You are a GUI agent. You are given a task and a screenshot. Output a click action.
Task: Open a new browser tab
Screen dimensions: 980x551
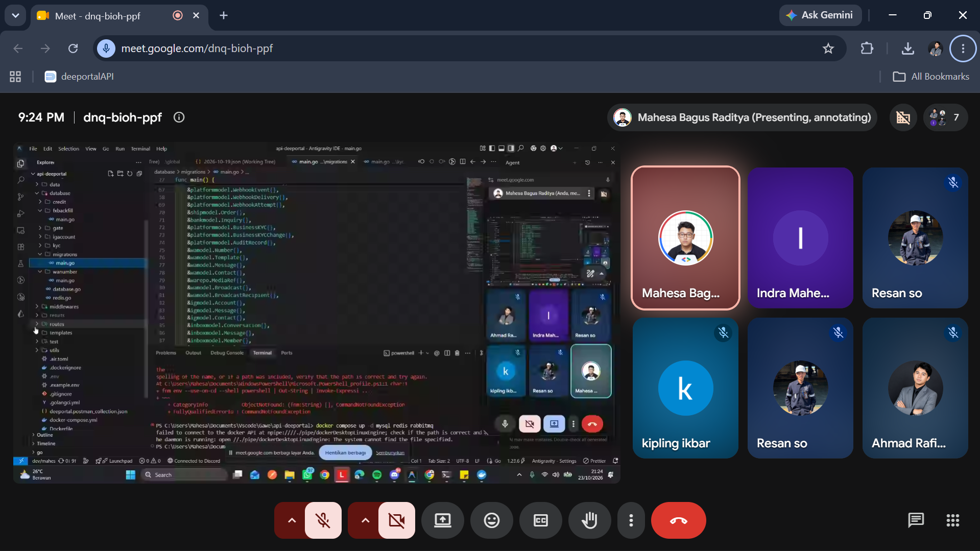pos(224,15)
